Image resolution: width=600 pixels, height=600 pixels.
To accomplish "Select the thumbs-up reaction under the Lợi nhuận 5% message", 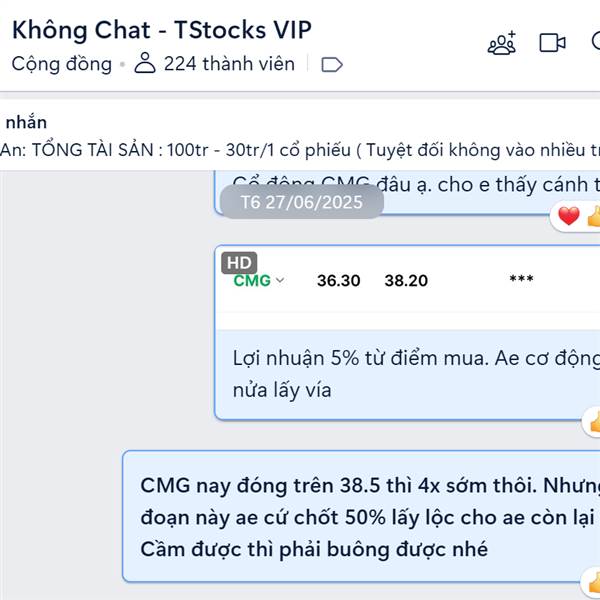I will point(594,423).
